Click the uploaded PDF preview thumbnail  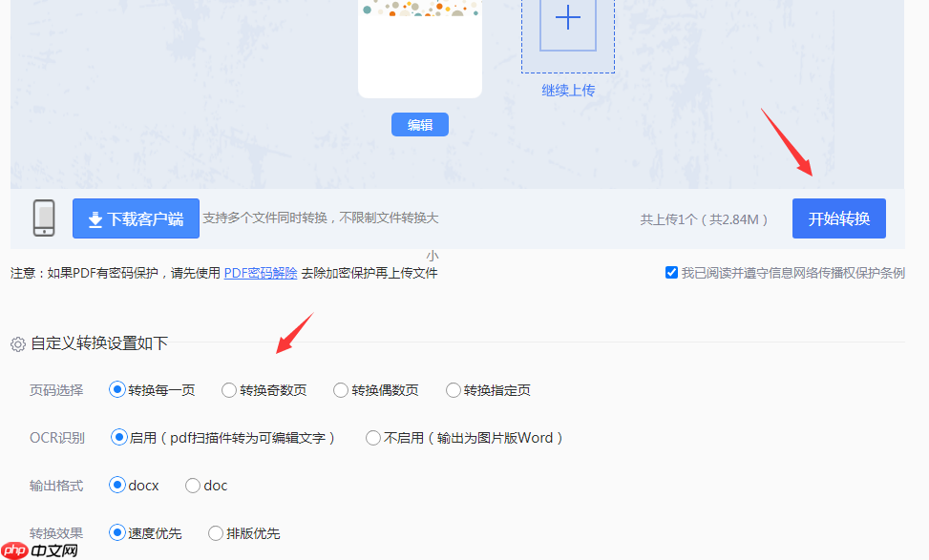click(x=419, y=48)
